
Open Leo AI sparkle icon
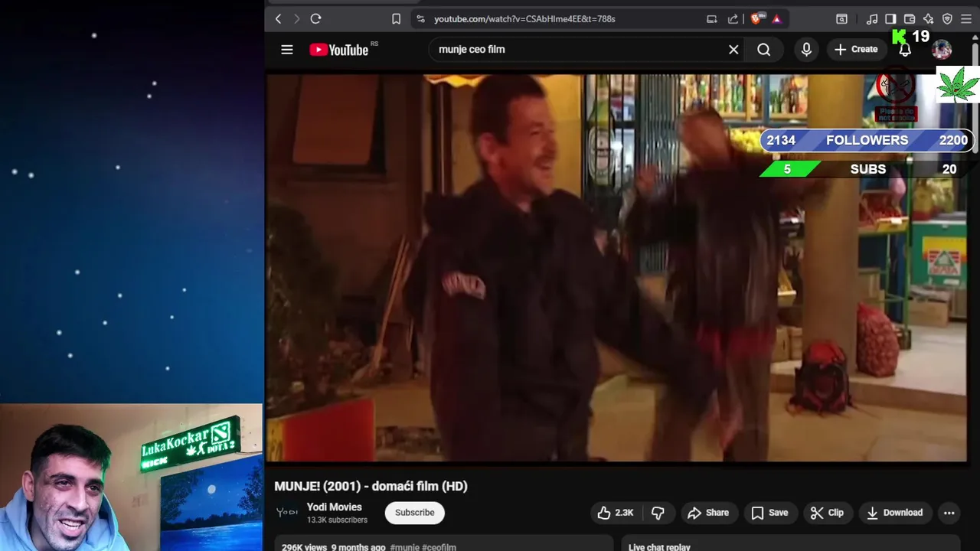(928, 19)
